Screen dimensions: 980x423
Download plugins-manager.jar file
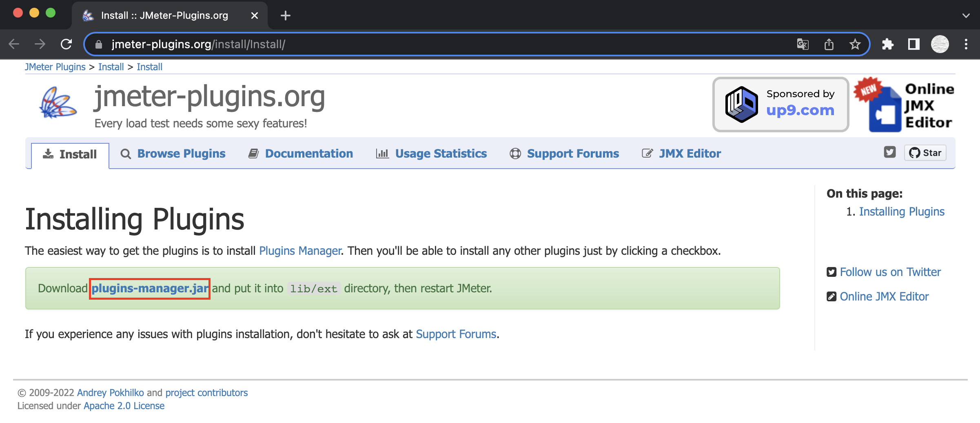pyautogui.click(x=150, y=289)
